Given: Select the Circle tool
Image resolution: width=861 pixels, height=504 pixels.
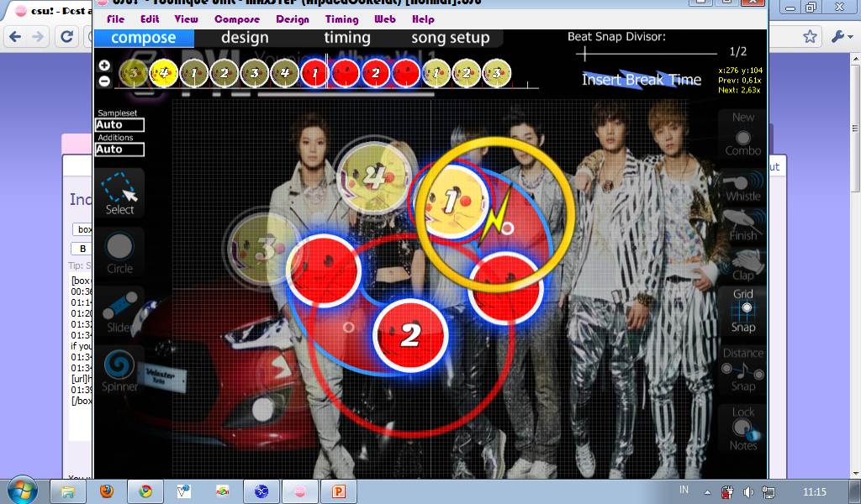Looking at the screenshot, I should coord(119,253).
